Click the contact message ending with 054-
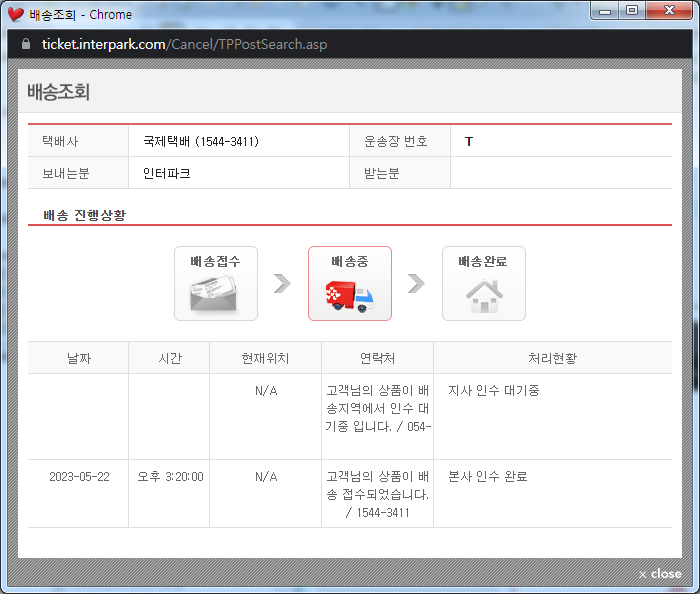 pos(378,408)
